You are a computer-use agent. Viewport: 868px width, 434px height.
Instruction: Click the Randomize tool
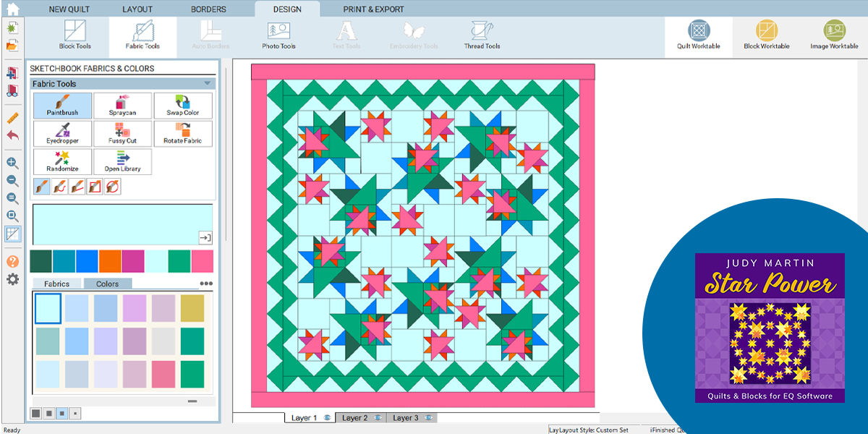pyautogui.click(x=62, y=162)
